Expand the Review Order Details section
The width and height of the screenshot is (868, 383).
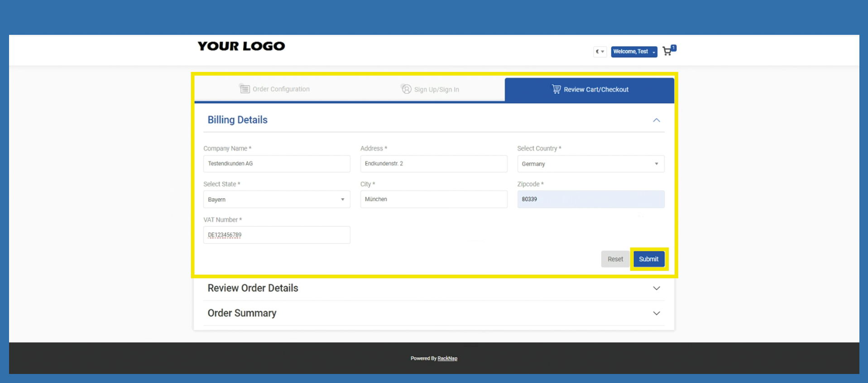click(x=656, y=288)
